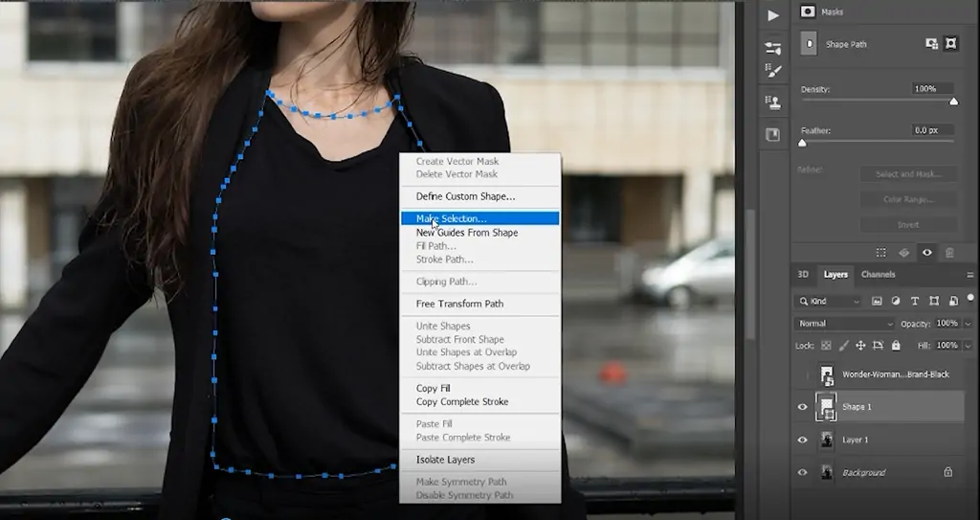This screenshot has width=980, height=520.
Task: Click the canvas vertical scrollbar
Action: tap(749, 276)
